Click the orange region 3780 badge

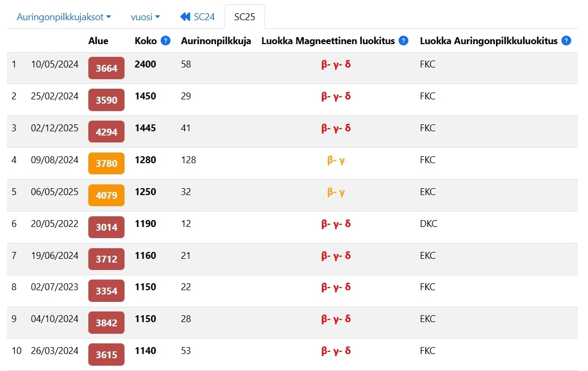[106, 164]
